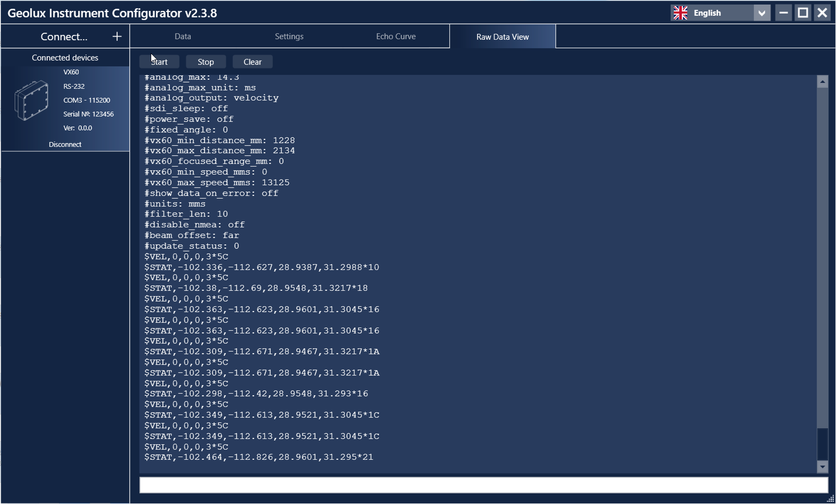Expand the English language dropdown arrow
This screenshot has height=504, width=836.
click(x=762, y=13)
